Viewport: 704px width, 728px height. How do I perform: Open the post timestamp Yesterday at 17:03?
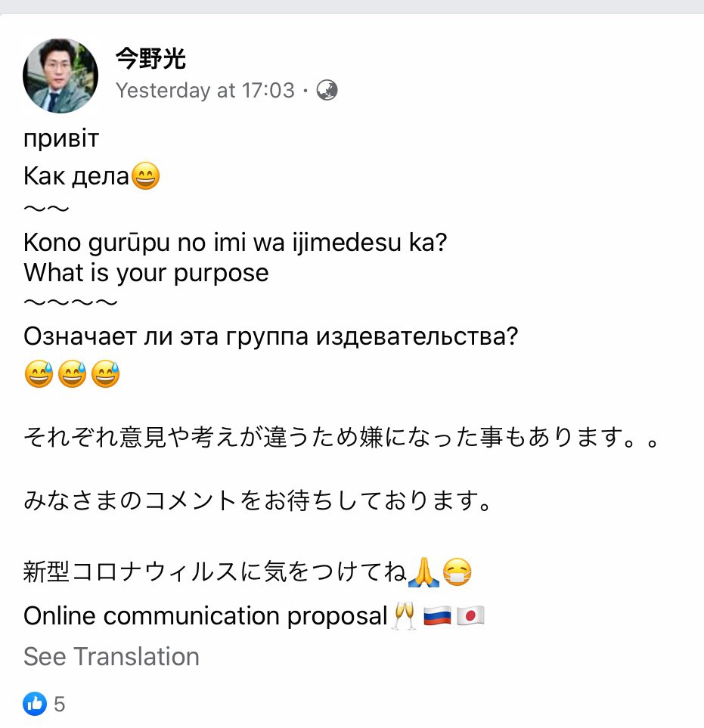[205, 91]
